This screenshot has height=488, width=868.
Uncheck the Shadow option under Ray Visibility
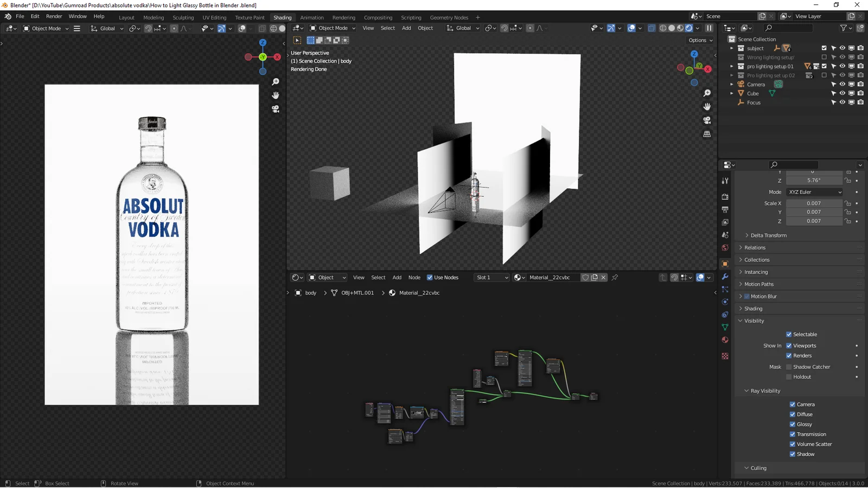[x=793, y=454]
